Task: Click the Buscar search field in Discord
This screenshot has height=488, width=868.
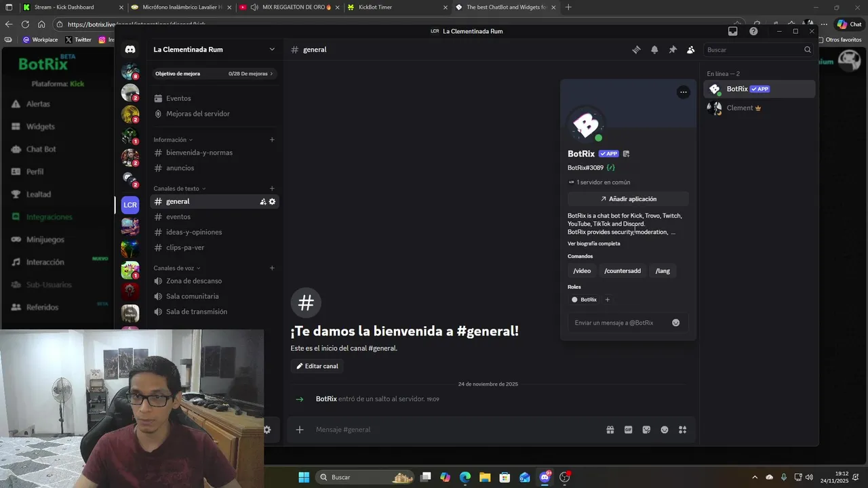Action: [758, 49]
